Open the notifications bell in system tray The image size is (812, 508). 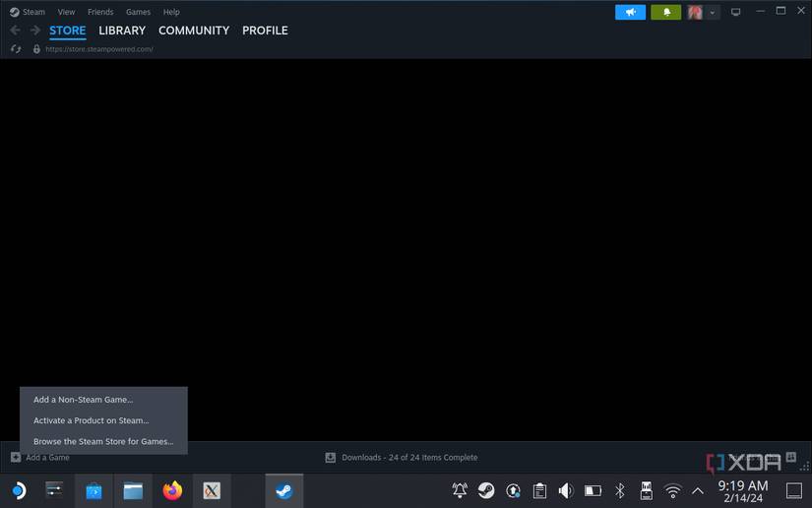[x=460, y=490]
